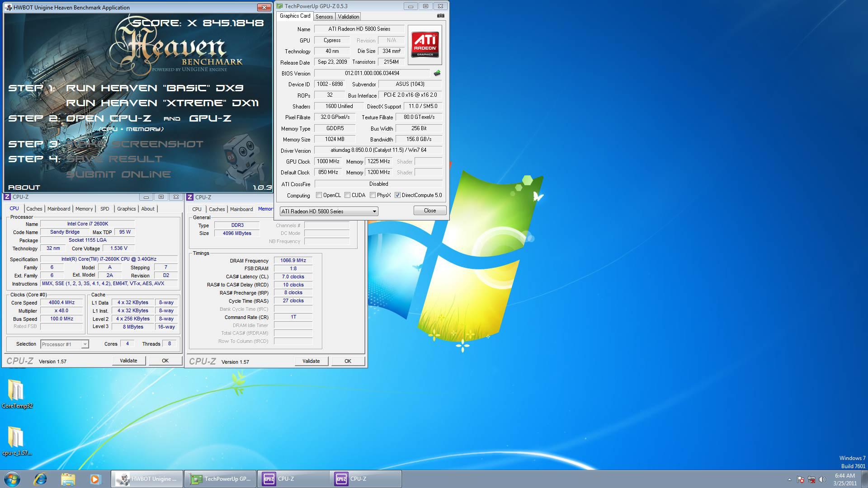Select the Graphics Card tab in GPU-Z
The width and height of the screenshot is (868, 488).
tap(295, 16)
